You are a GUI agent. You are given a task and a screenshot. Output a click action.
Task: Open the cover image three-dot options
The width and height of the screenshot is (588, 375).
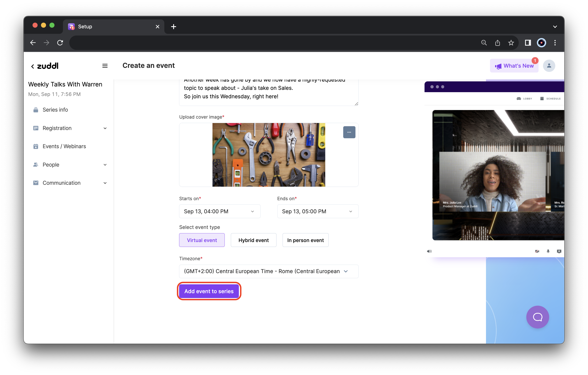[349, 132]
